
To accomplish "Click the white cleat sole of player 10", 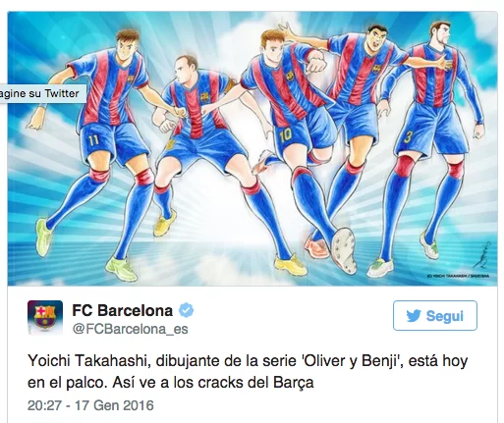I will tap(343, 250).
